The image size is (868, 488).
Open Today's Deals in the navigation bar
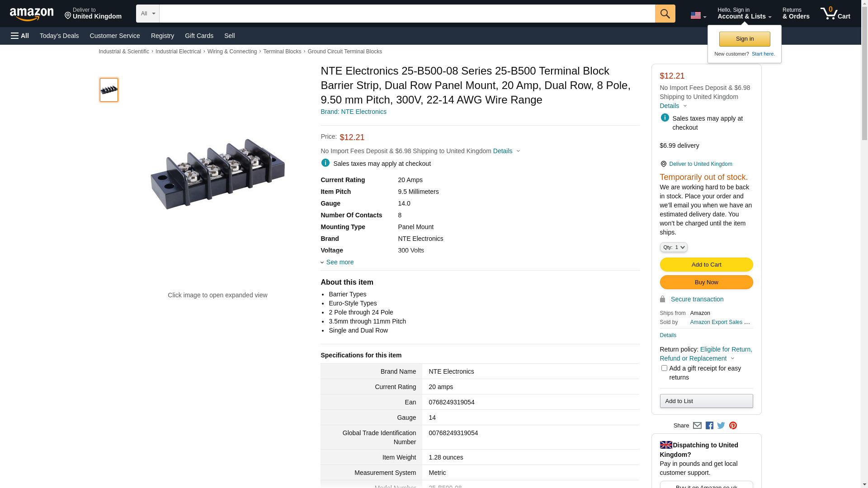(59, 36)
